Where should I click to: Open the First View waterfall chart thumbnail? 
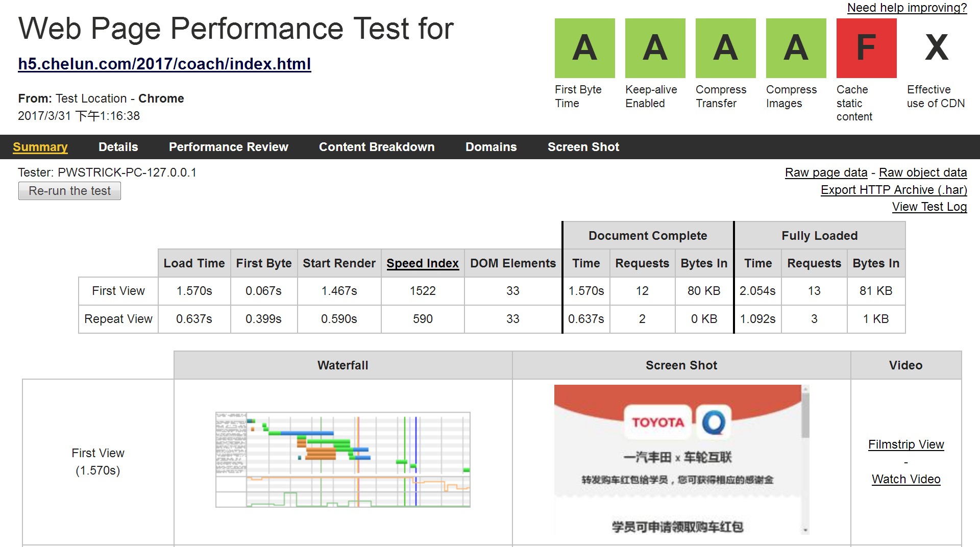coord(343,460)
